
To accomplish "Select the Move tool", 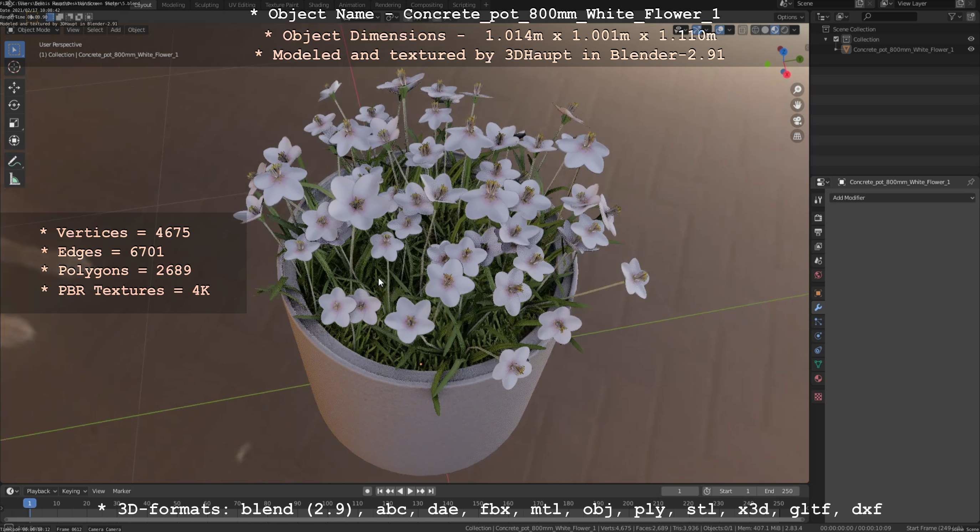I will [15, 87].
